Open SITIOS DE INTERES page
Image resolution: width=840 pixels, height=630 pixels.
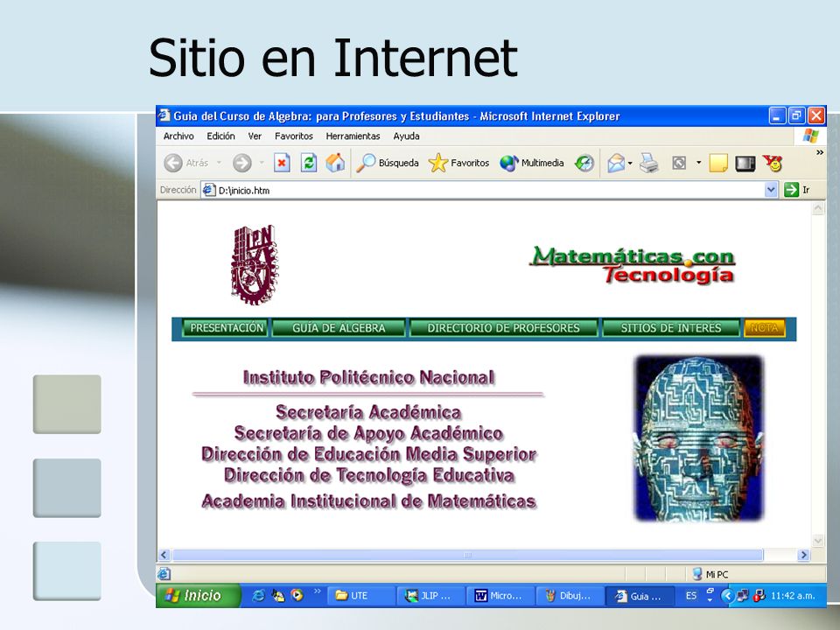(x=671, y=328)
